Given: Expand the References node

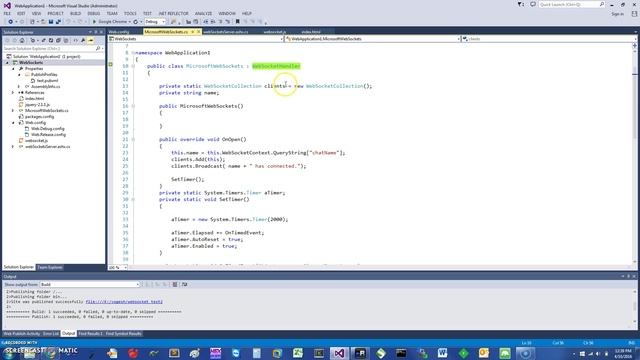Looking at the screenshot, I should [x=13, y=93].
